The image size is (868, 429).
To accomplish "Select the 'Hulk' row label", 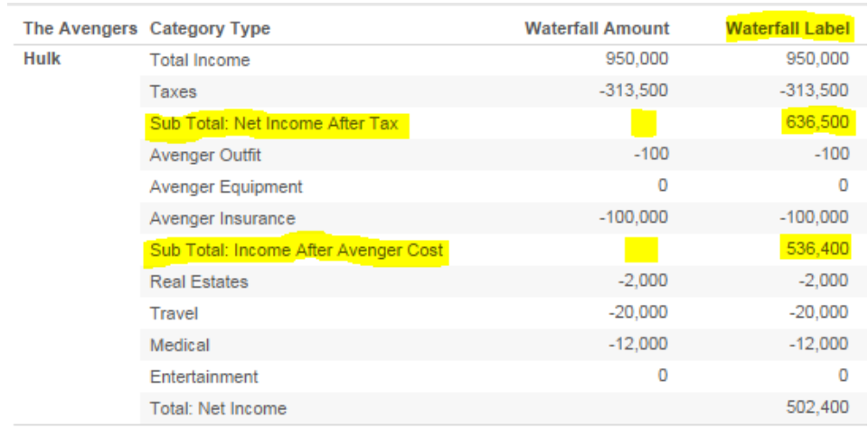I will point(42,60).
